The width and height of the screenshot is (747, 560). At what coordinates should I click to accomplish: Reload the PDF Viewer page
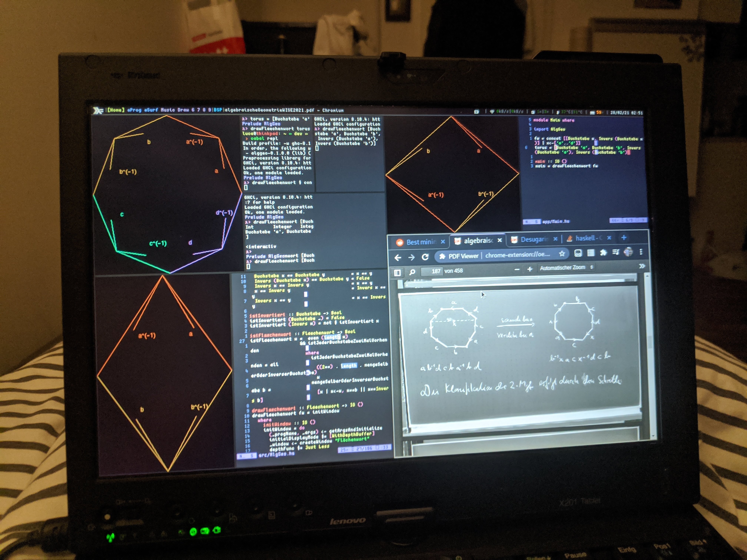[425, 257]
